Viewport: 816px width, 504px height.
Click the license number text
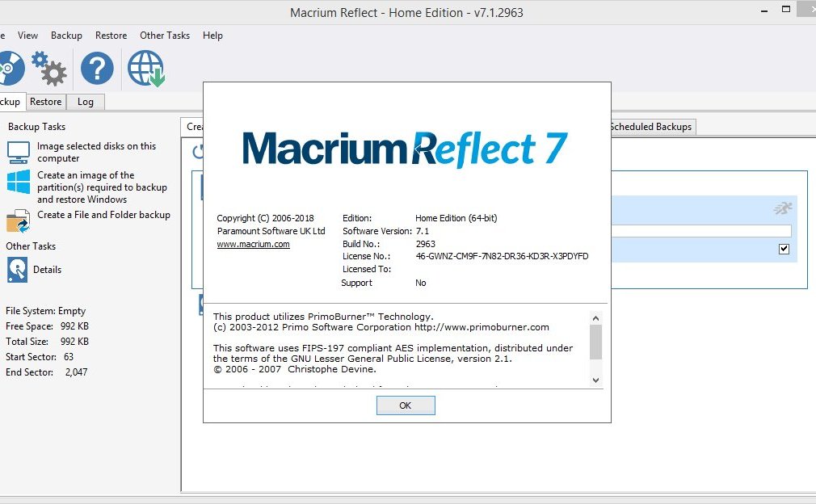coord(503,256)
